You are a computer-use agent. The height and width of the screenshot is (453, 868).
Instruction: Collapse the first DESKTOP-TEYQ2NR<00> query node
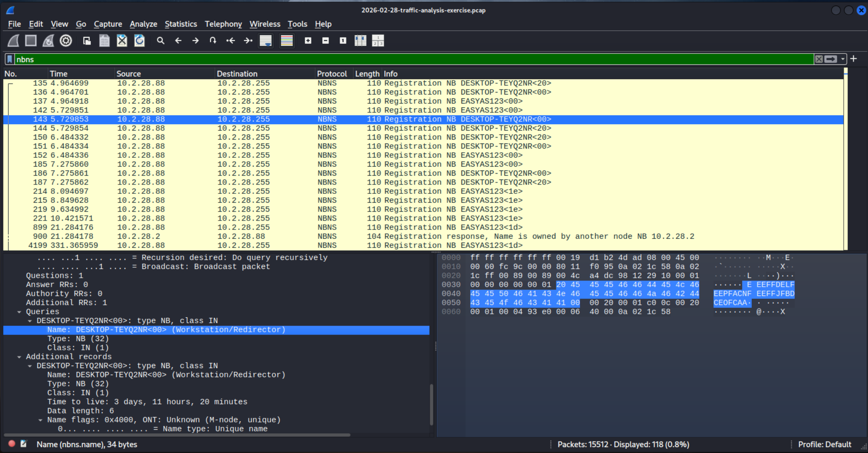click(30, 321)
